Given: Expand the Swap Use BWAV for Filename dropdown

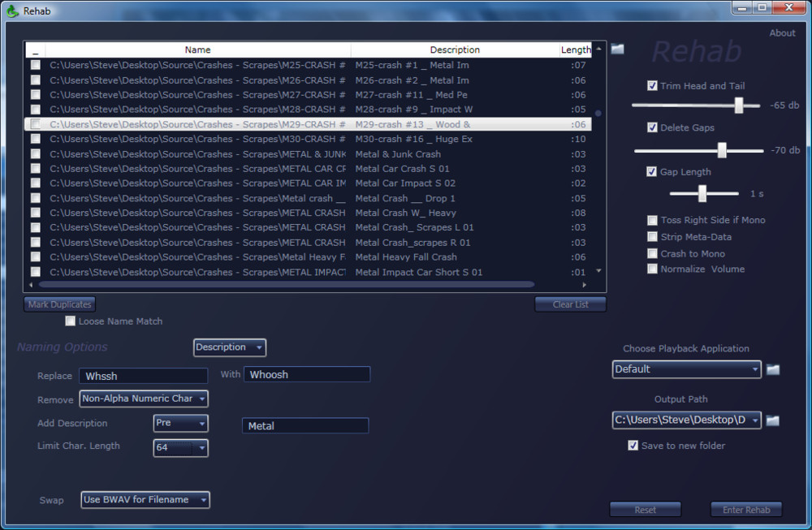Looking at the screenshot, I should point(145,500).
